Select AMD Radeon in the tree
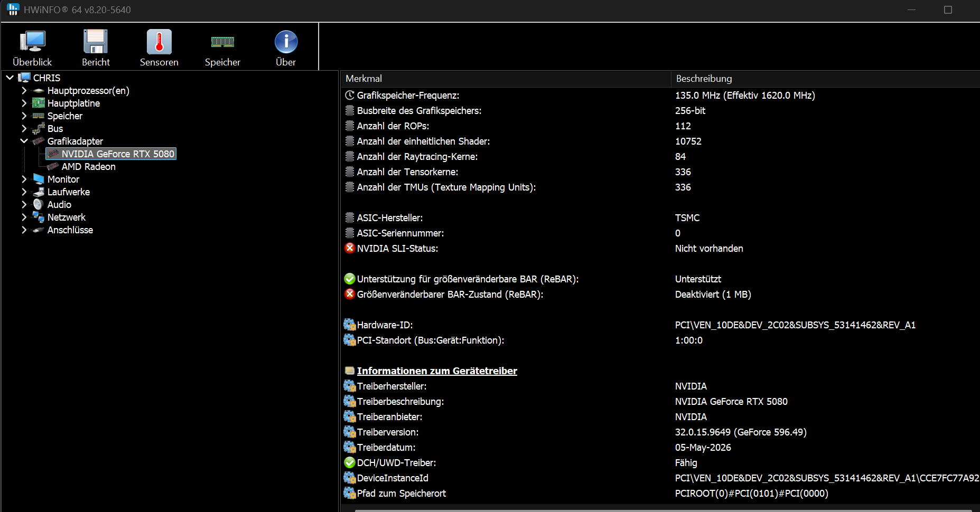Image resolution: width=980 pixels, height=512 pixels. (88, 166)
